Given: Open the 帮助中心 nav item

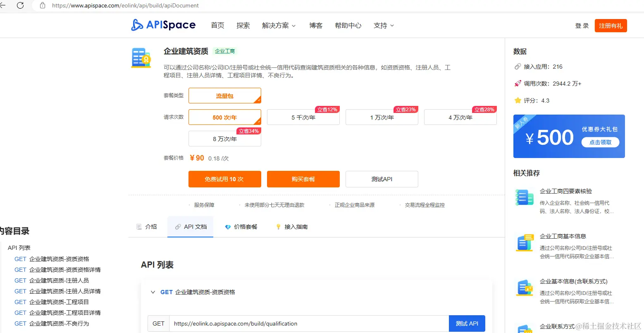Looking at the screenshot, I should (x=348, y=26).
